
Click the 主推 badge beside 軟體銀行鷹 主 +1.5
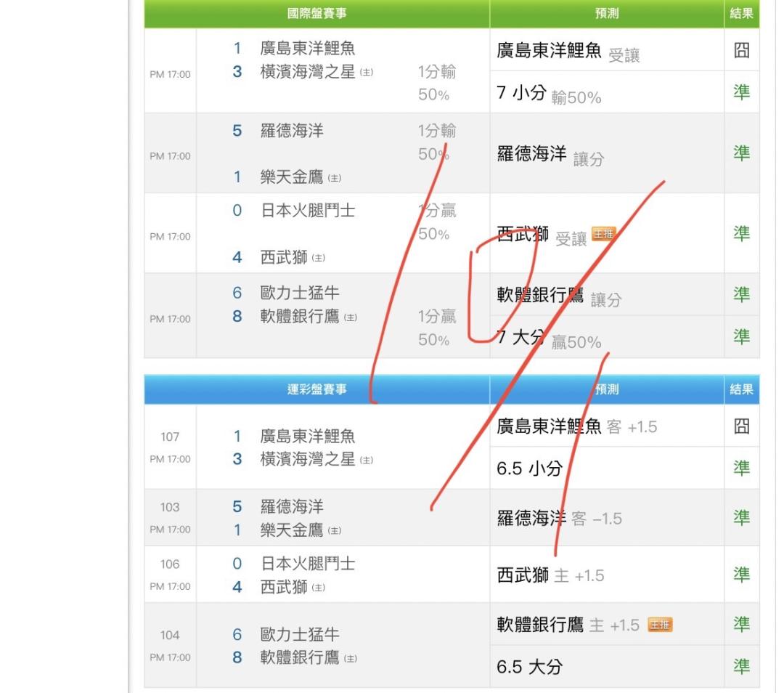click(x=660, y=625)
